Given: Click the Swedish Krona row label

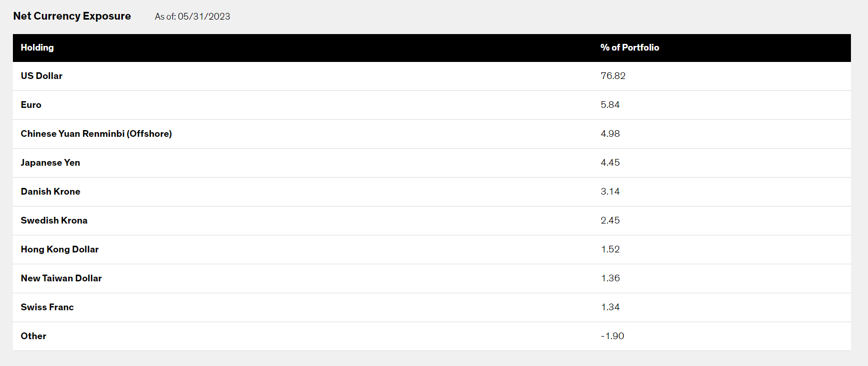Looking at the screenshot, I should [x=54, y=220].
